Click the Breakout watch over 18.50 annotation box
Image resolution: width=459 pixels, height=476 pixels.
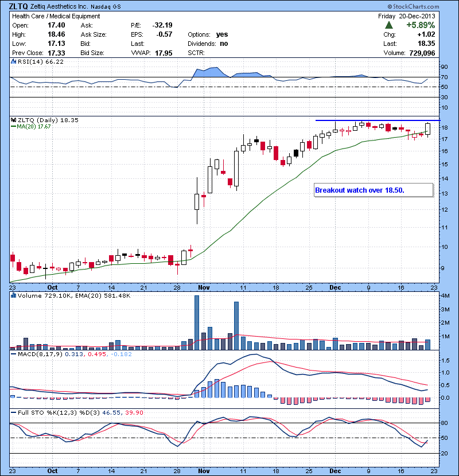pos(374,190)
